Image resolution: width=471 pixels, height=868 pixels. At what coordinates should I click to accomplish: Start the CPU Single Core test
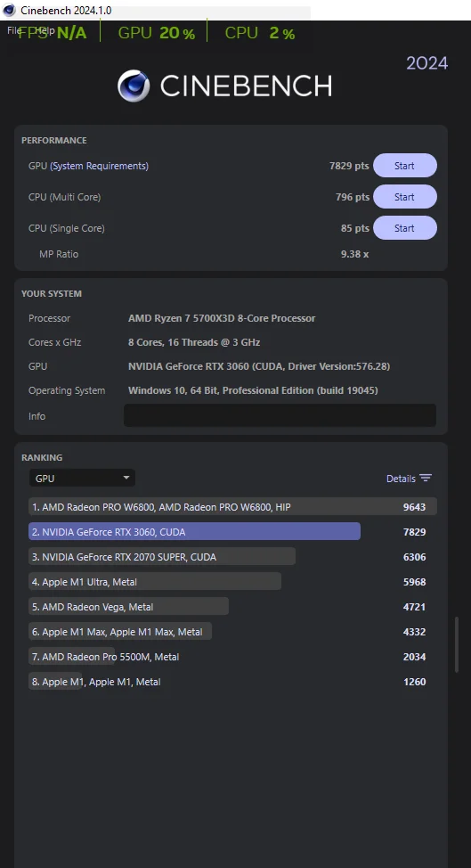point(404,227)
